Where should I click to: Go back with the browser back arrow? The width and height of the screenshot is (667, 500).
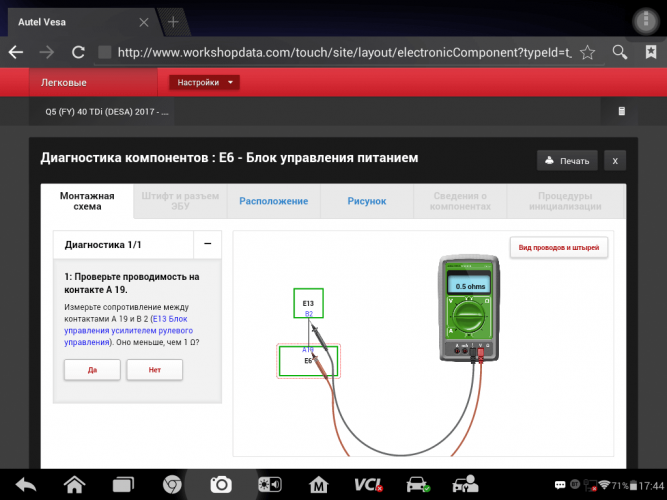16,52
